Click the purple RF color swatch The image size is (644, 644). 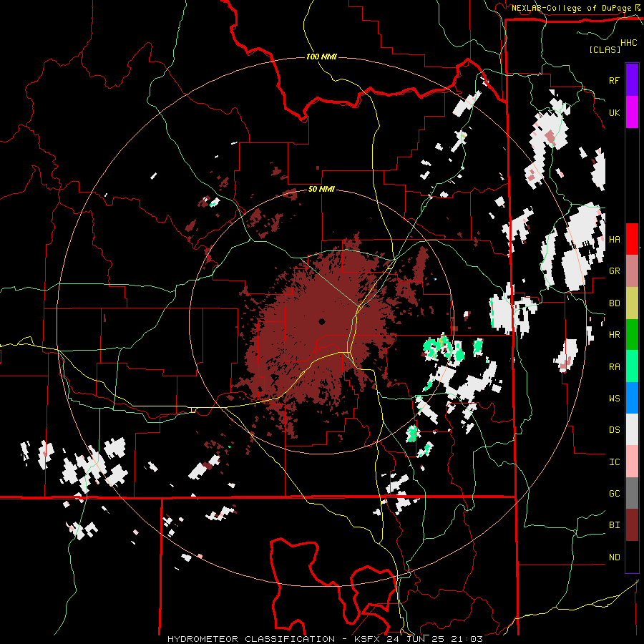click(632, 80)
